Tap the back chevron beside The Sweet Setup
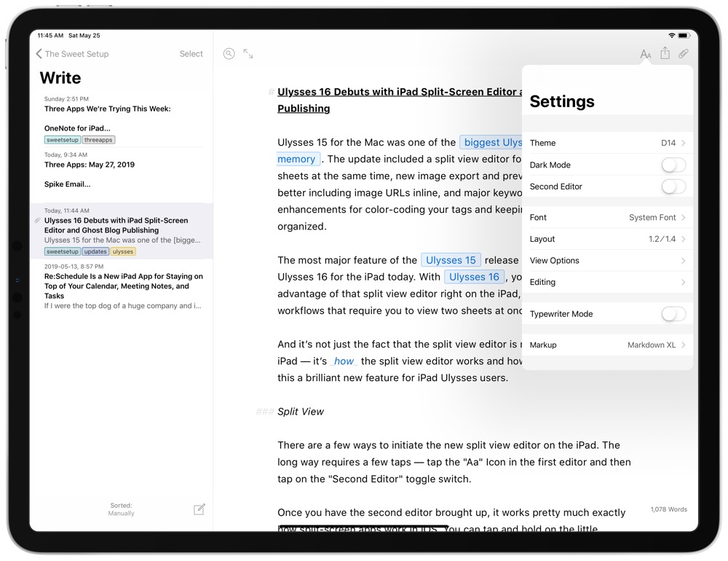The image size is (728, 561). 39,54
